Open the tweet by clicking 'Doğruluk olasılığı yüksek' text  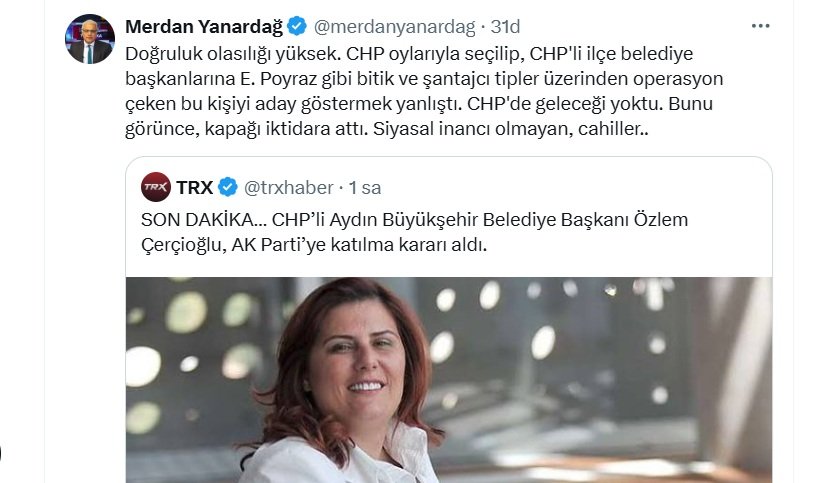[x=231, y=54]
